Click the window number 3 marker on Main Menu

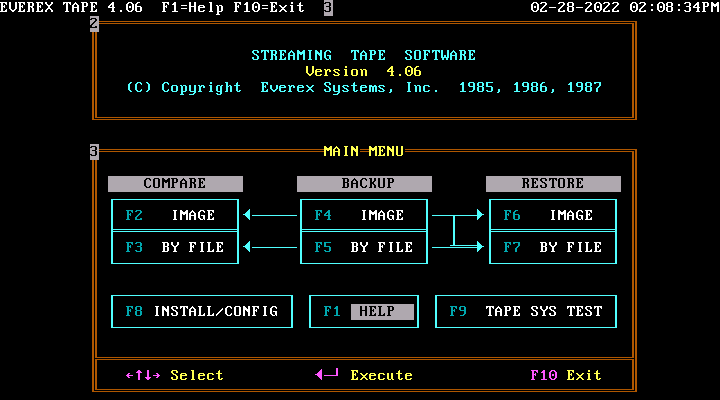pyautogui.click(x=94, y=151)
